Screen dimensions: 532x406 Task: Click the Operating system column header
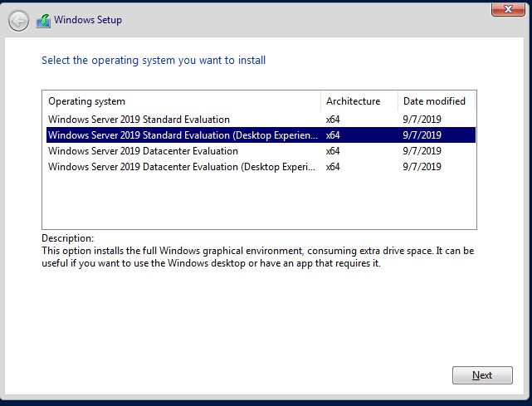[182, 101]
